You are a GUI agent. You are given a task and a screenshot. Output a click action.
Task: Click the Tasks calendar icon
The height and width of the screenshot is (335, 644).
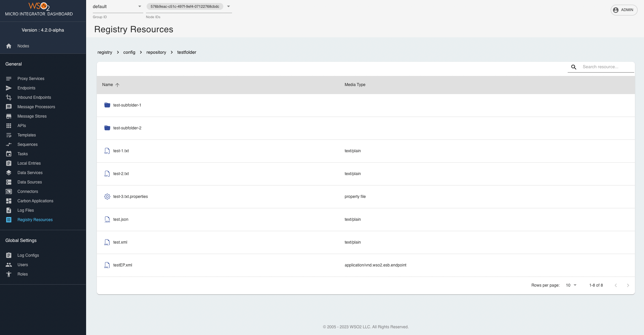point(9,154)
